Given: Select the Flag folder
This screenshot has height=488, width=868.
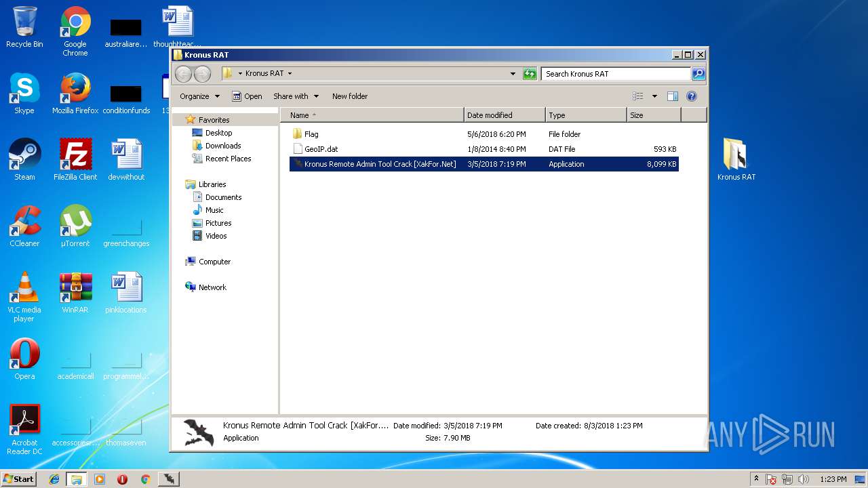Looking at the screenshot, I should point(484,134).
